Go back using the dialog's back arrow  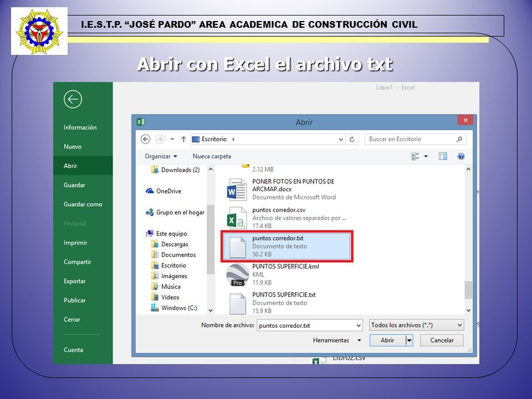[146, 139]
